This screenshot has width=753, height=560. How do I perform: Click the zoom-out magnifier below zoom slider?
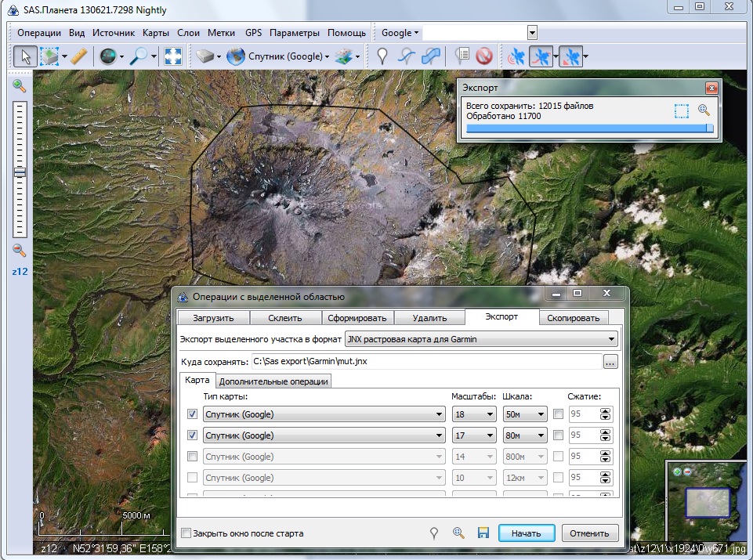[x=20, y=251]
